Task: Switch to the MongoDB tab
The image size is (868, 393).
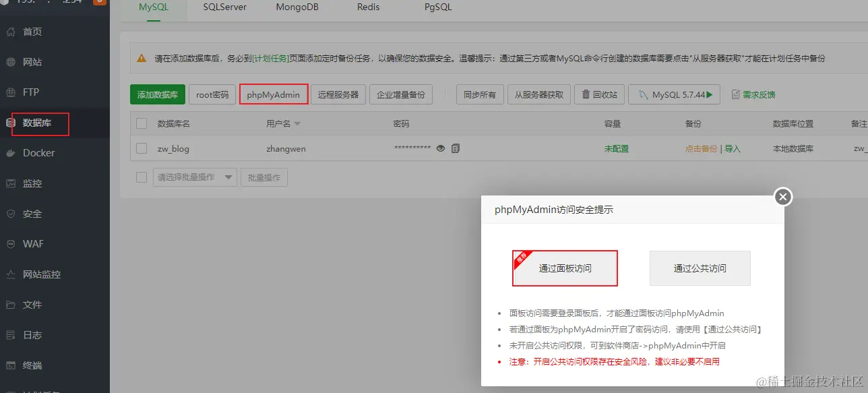Action: [297, 8]
